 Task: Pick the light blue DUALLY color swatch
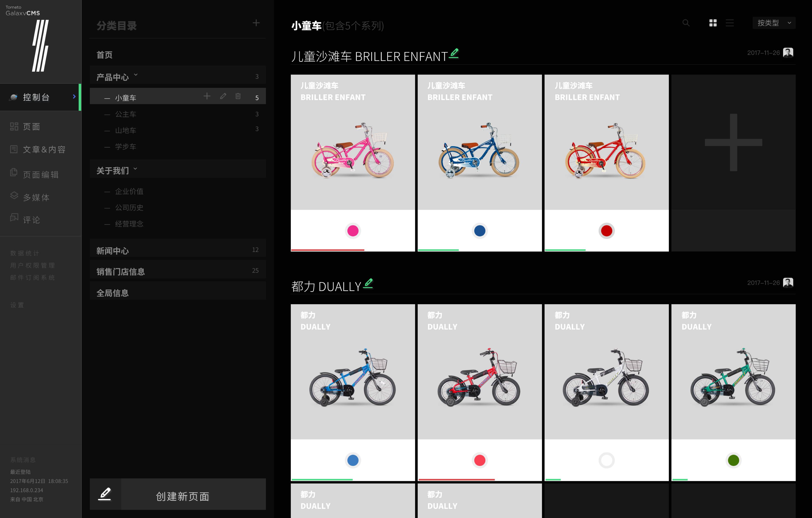point(353,460)
